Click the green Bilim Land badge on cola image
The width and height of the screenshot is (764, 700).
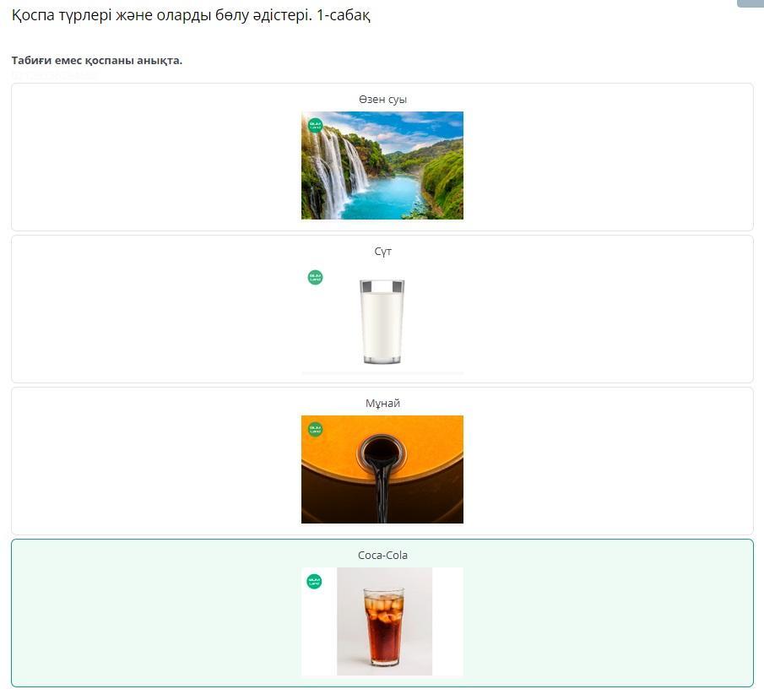tap(314, 582)
